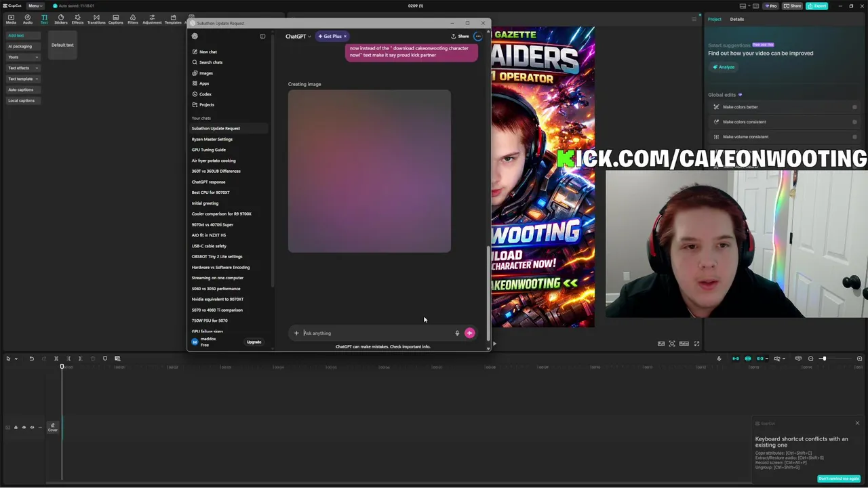Click the timeline microphone record icon

click(x=719, y=359)
